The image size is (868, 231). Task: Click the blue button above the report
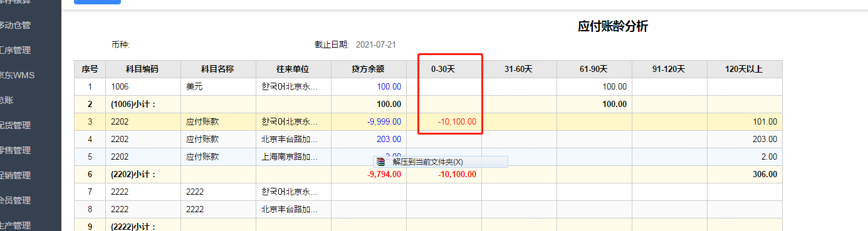coord(97,2)
